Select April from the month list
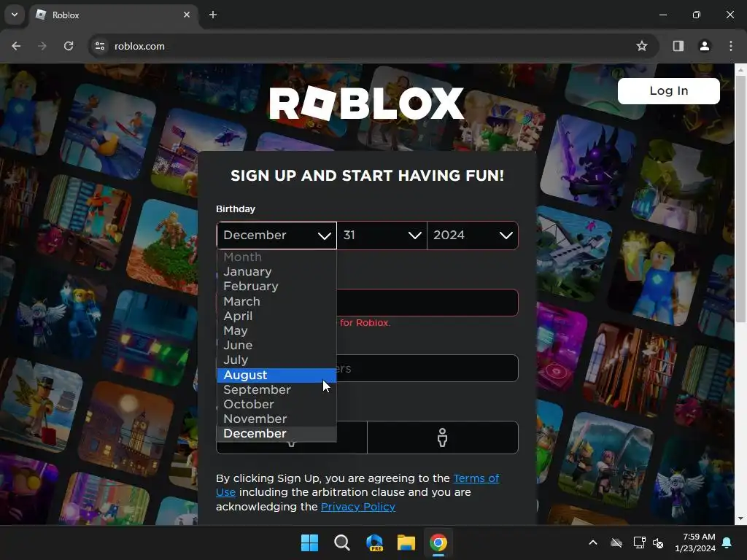747x560 pixels. click(x=276, y=316)
